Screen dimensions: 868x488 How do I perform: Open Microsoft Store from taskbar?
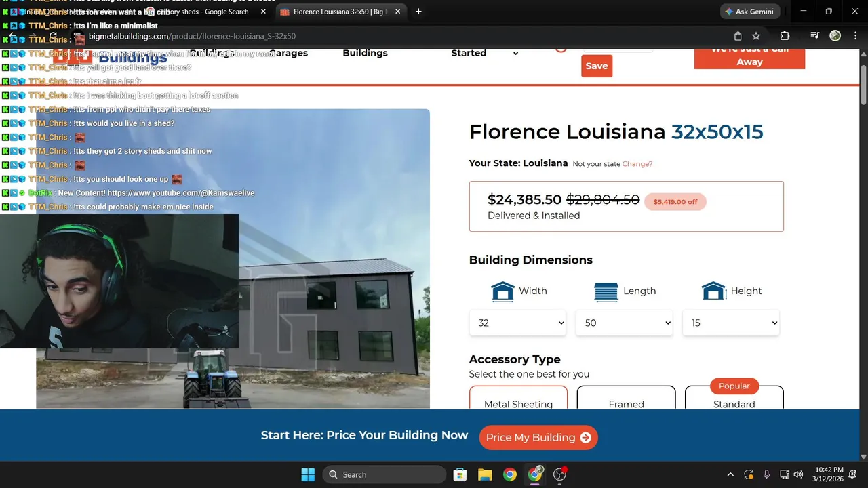[460, 474]
